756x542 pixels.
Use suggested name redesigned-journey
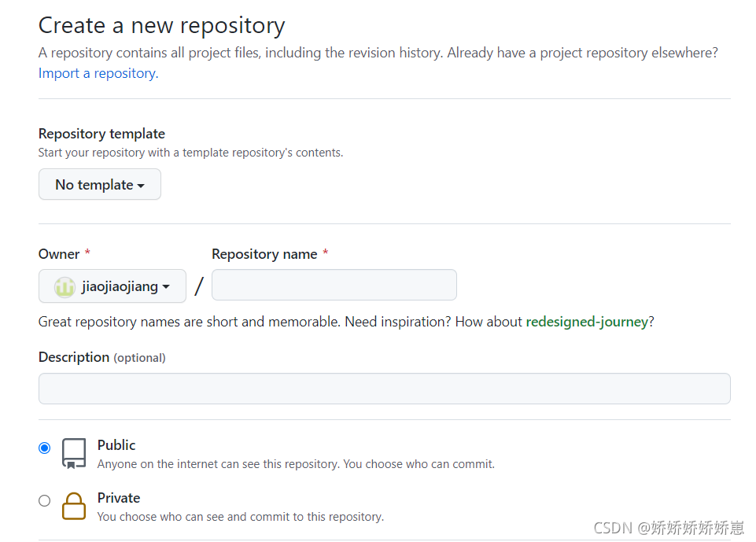point(586,321)
